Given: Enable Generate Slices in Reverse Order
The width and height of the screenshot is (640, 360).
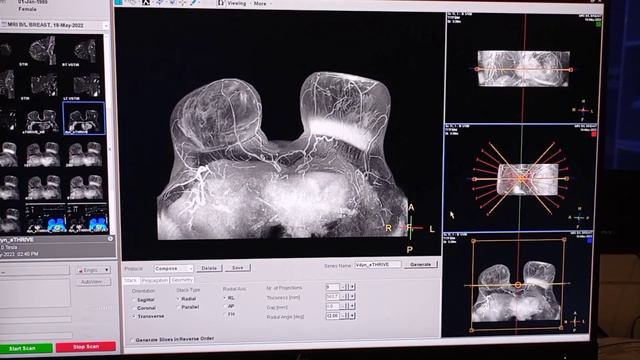Looking at the screenshot, I should tap(131, 340).
